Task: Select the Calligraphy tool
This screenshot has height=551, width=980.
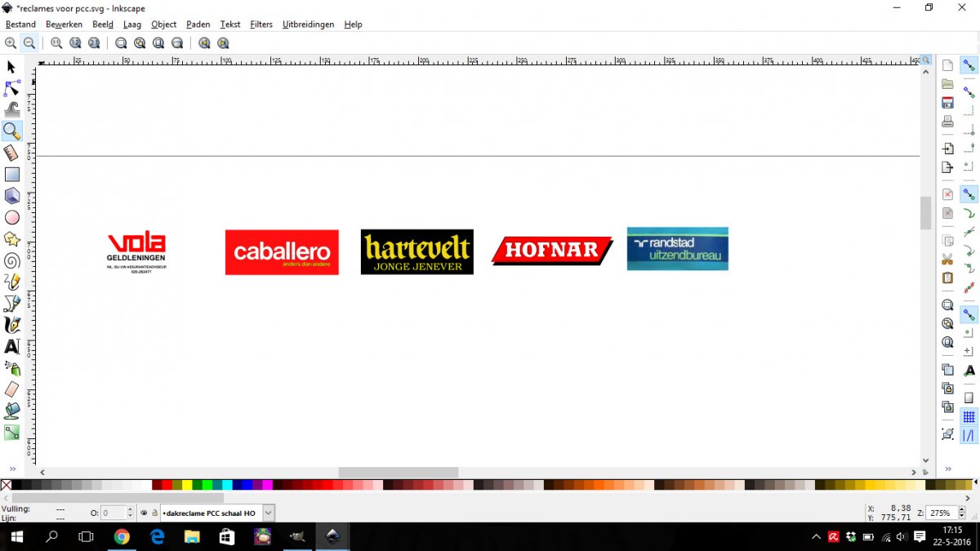Action: pos(11,325)
